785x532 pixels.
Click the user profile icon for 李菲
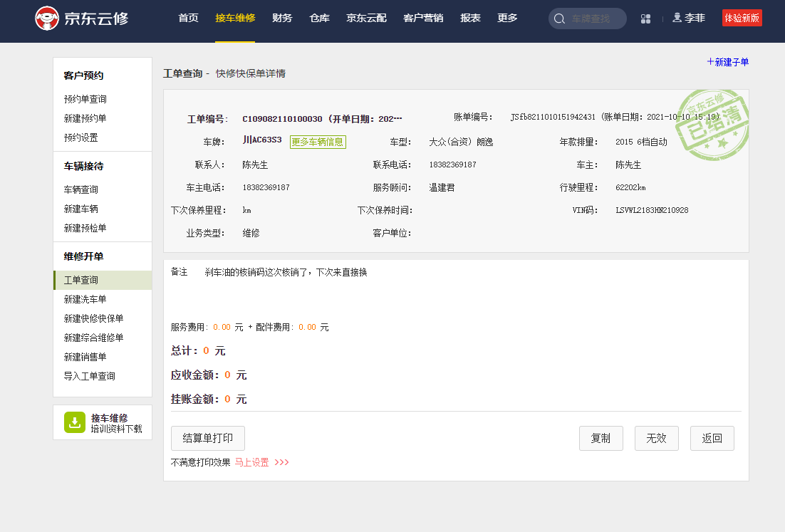pos(677,19)
